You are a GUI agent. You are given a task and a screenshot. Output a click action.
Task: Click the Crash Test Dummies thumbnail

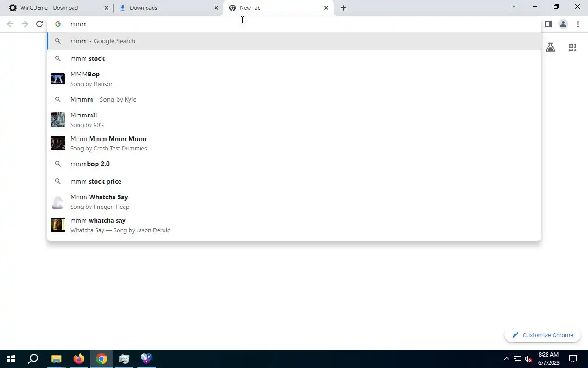[x=58, y=143]
